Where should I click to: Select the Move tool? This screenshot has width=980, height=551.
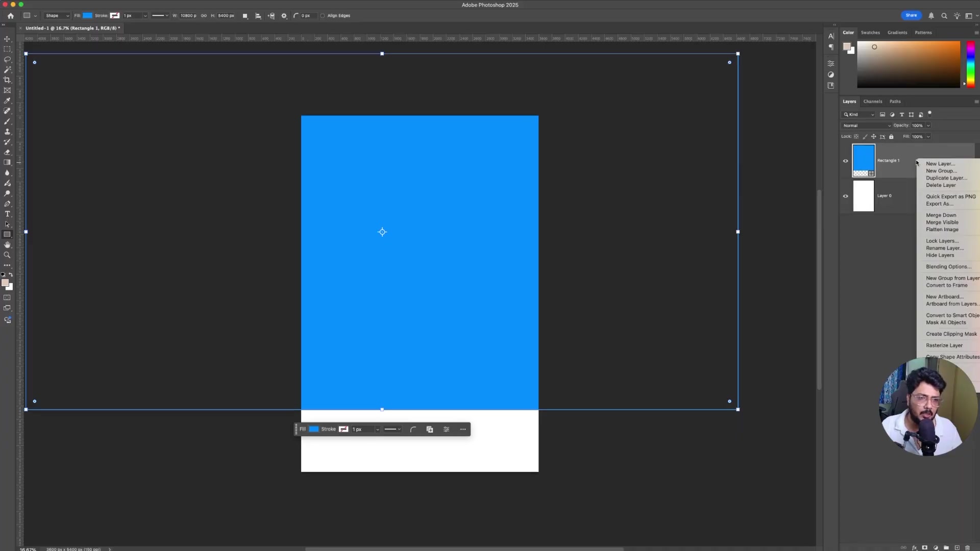pos(7,39)
